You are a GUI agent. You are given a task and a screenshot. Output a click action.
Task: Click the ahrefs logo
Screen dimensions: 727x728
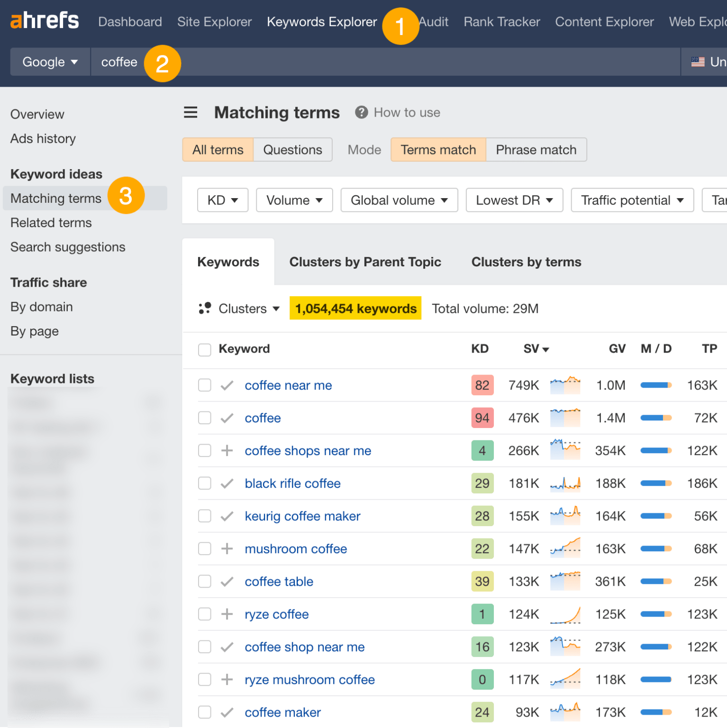44,20
